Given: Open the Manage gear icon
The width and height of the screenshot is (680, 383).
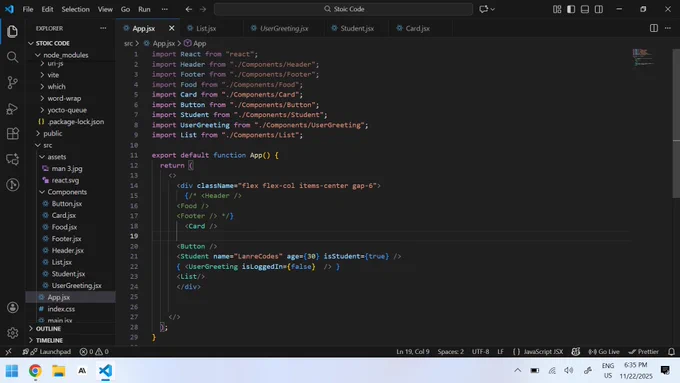Looking at the screenshot, I should [13, 333].
